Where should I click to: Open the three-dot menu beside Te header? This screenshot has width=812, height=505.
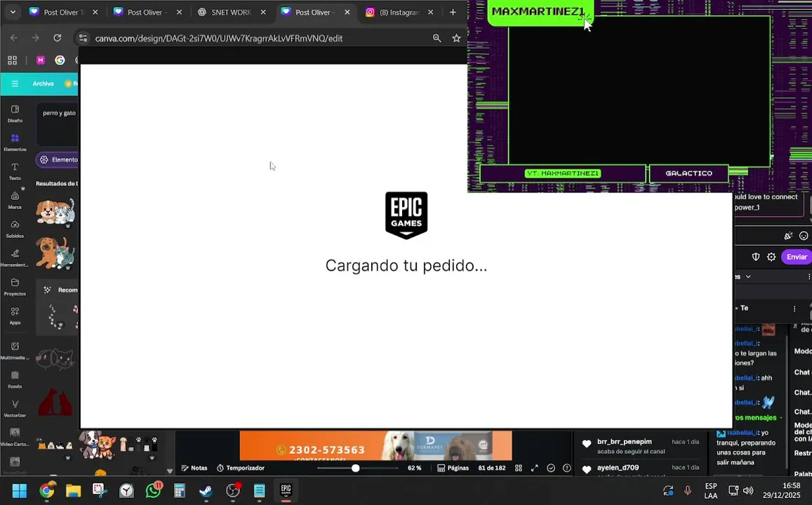point(794,309)
